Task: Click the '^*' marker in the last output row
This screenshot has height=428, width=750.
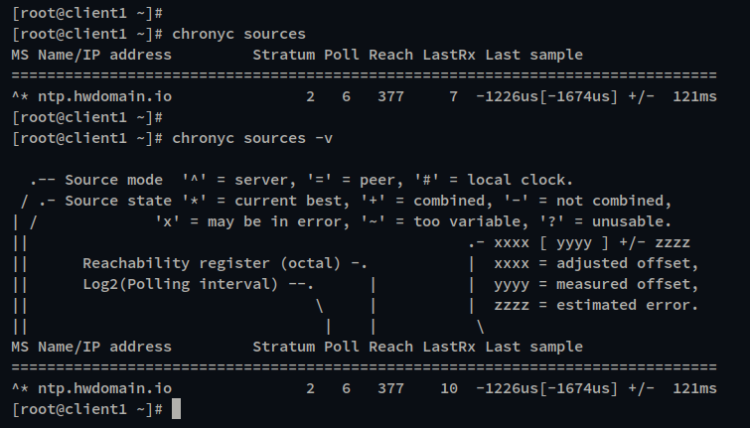Action: click(x=20, y=388)
